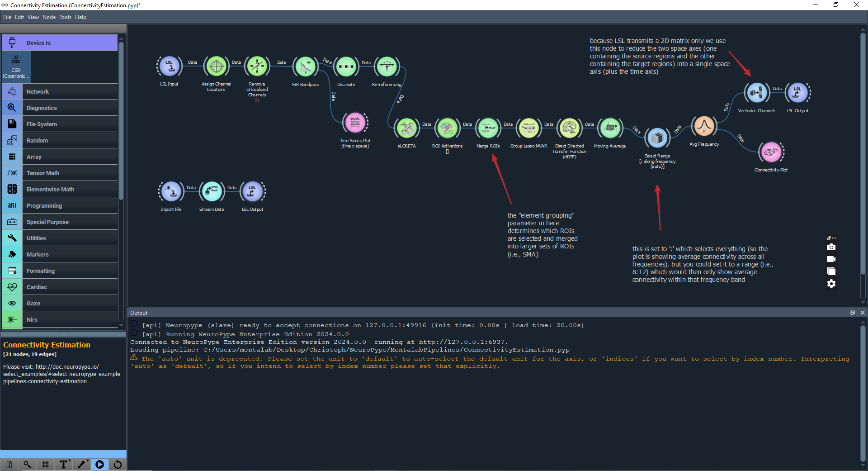Start canvas video recording icon

point(831,259)
